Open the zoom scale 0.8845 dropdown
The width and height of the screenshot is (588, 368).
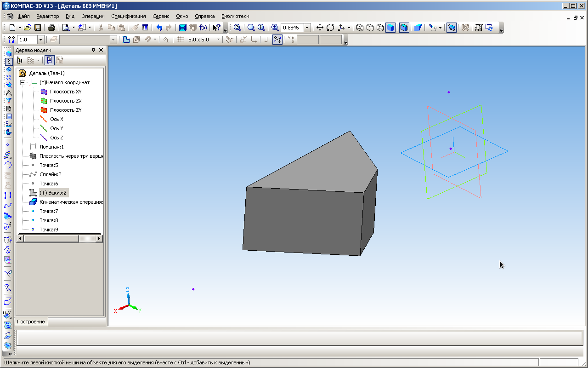coord(307,28)
